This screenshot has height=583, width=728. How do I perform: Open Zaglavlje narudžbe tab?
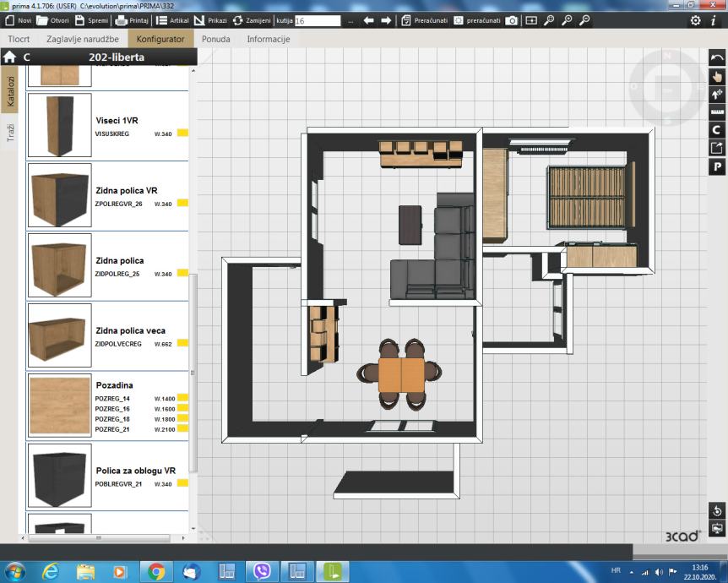(83, 39)
